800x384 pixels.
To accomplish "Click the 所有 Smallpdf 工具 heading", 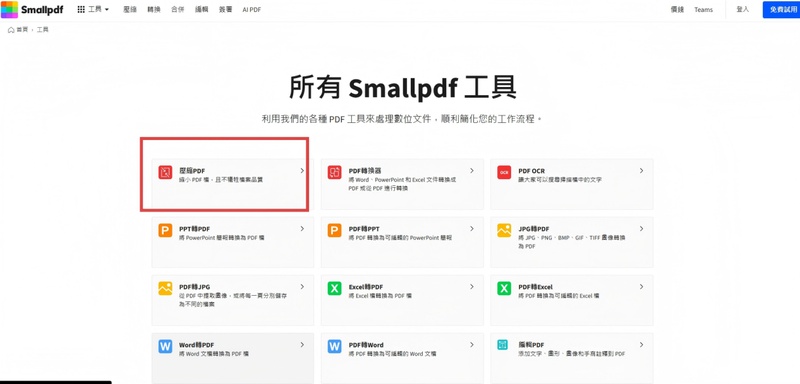I will click(403, 88).
